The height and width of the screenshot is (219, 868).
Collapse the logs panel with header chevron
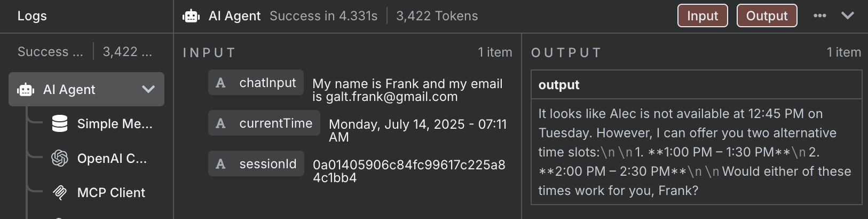click(x=848, y=15)
